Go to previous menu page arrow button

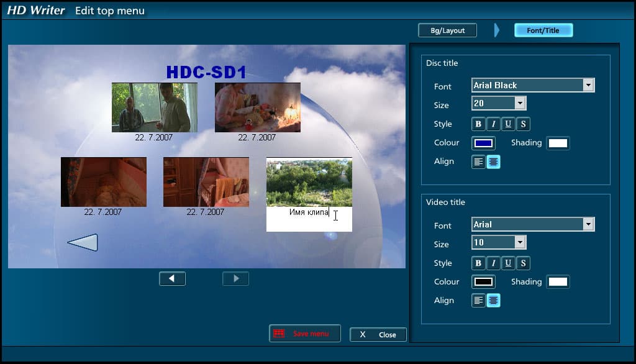(173, 279)
